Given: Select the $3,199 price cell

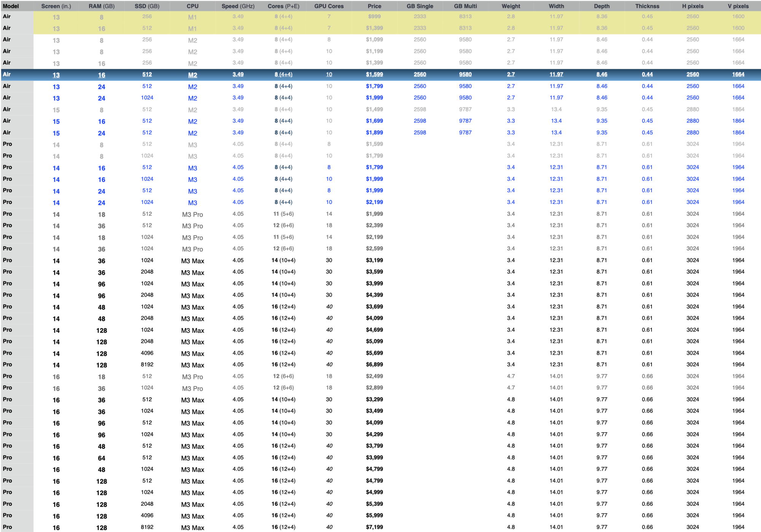Looking at the screenshot, I should (x=374, y=260).
